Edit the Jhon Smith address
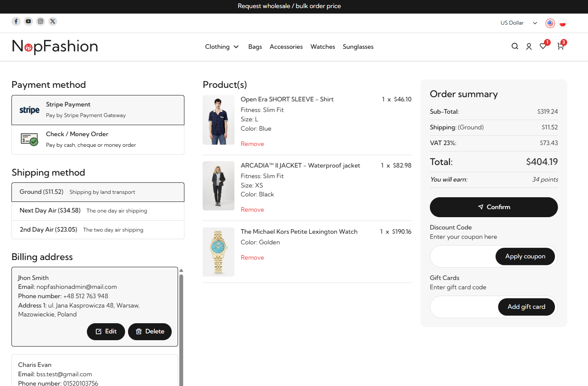The width and height of the screenshot is (588, 386). (x=106, y=332)
